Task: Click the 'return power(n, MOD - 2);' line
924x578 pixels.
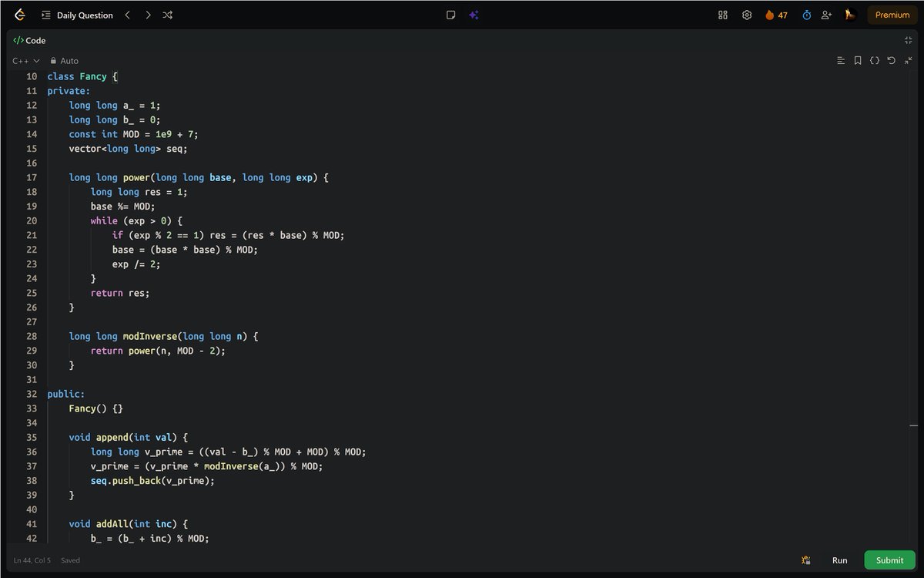Action: 158,351
